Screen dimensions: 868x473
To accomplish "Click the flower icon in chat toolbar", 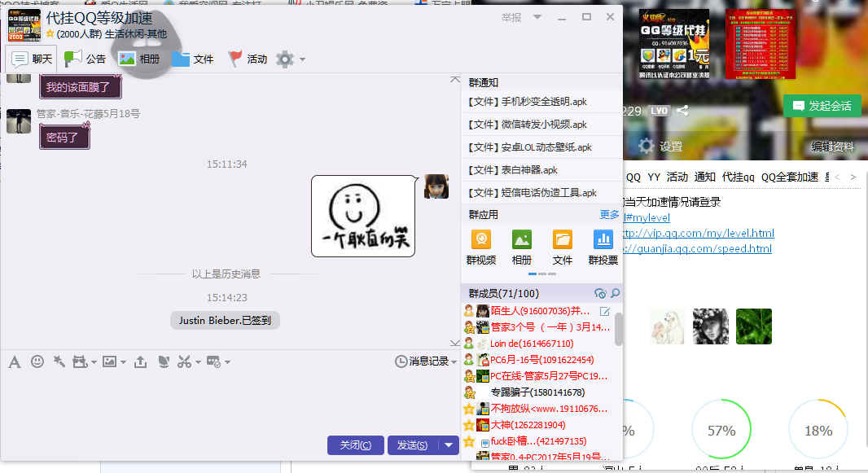I will (164, 361).
